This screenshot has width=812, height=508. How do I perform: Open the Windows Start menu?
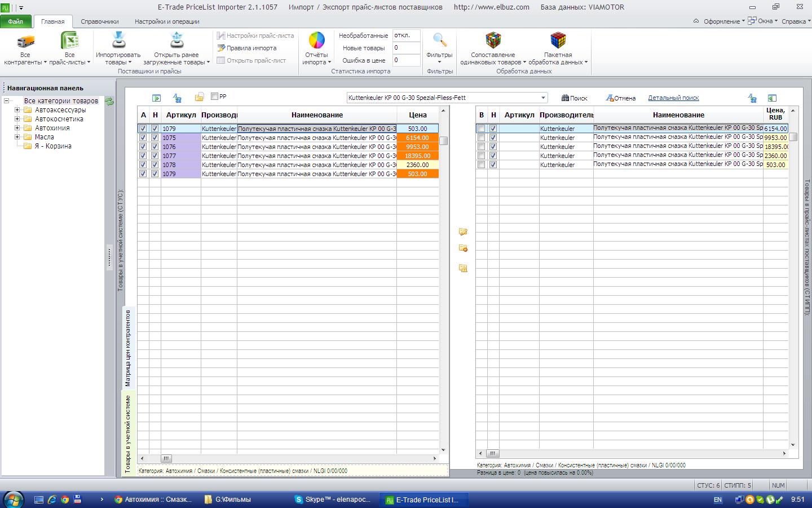13,500
